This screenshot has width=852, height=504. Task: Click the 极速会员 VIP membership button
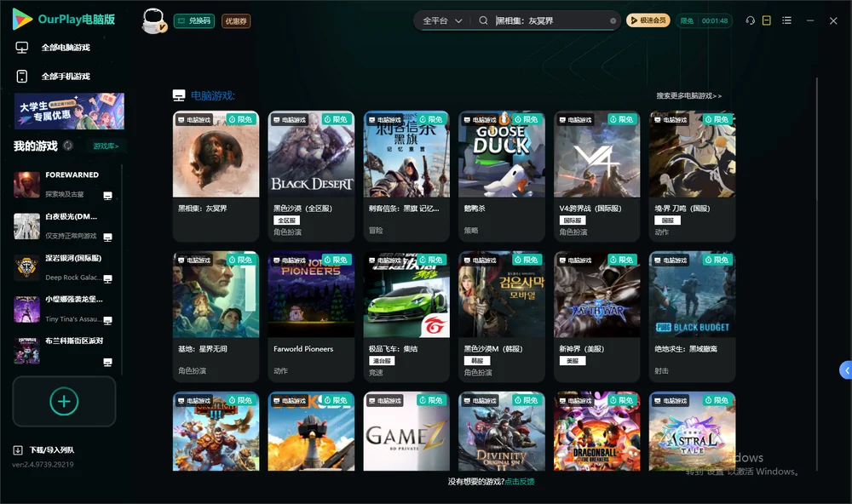(648, 20)
